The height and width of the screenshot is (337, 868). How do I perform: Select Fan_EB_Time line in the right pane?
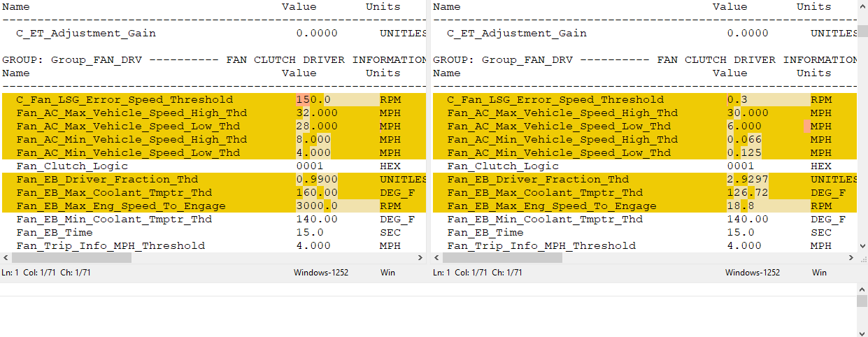pos(485,233)
